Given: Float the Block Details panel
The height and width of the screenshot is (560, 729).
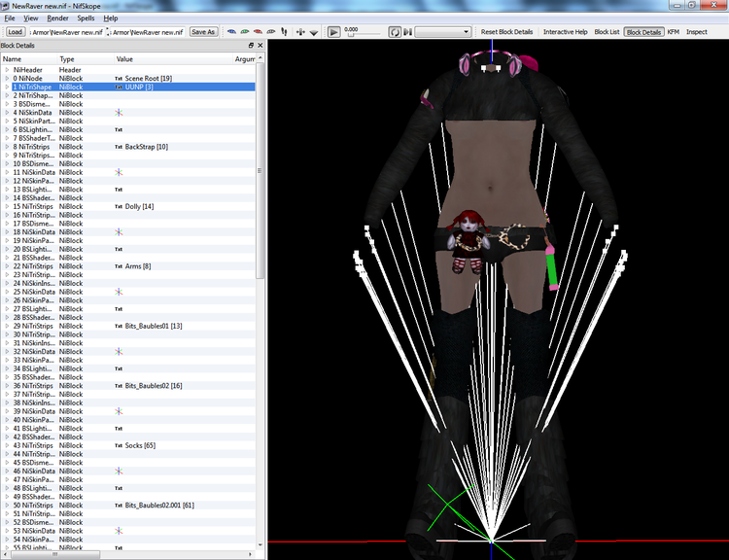Looking at the screenshot, I should click(251, 45).
